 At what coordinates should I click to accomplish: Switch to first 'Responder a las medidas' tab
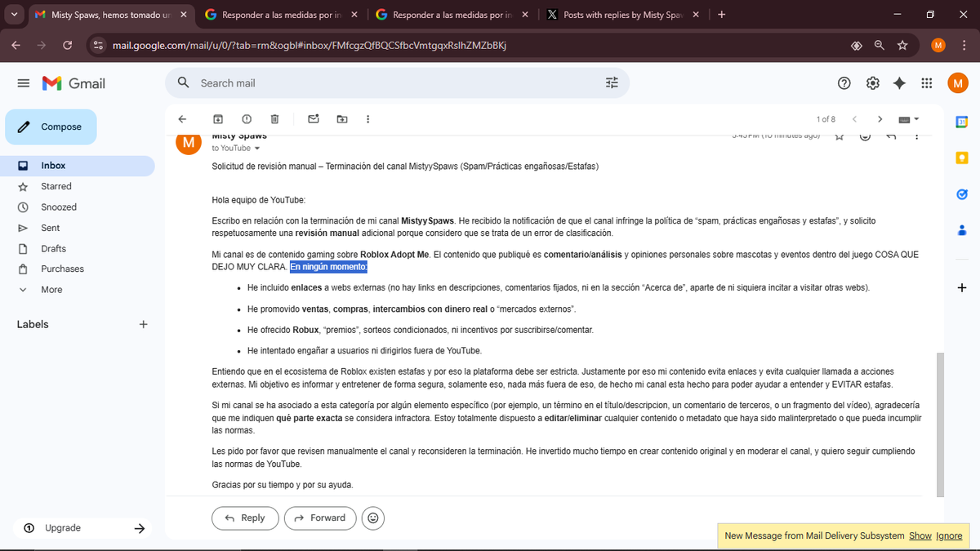(283, 15)
